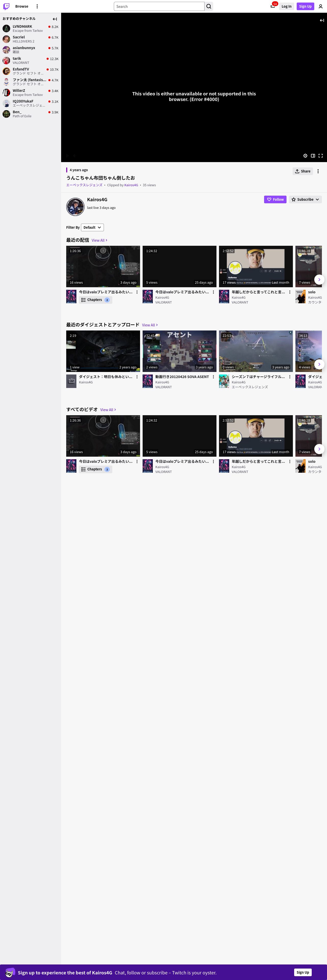Click the Log In button
Image resolution: width=327 pixels, height=980 pixels.
[x=287, y=6]
